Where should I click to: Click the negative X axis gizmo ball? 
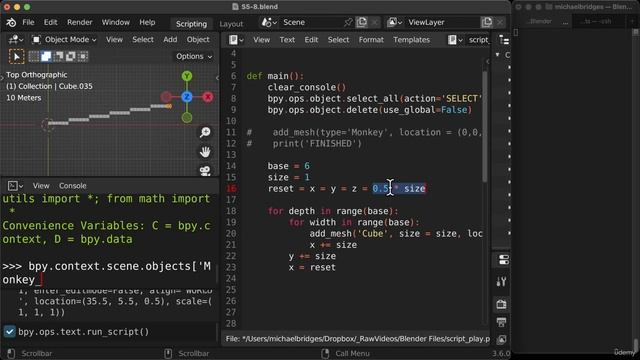(166, 97)
